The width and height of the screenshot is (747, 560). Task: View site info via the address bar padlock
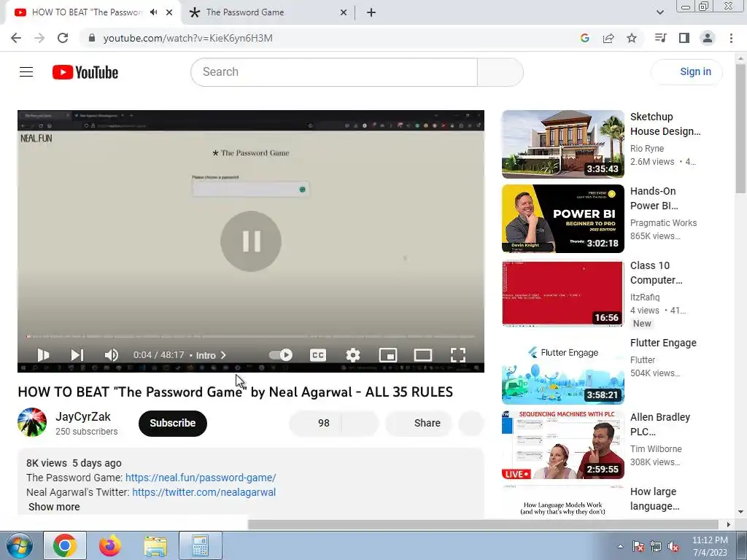pyautogui.click(x=92, y=38)
